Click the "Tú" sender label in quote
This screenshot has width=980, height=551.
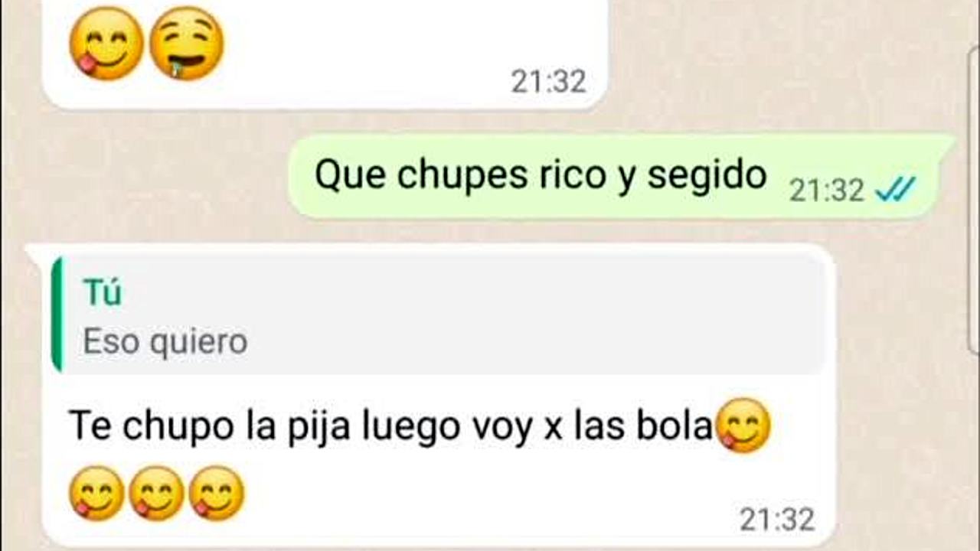[x=102, y=294]
